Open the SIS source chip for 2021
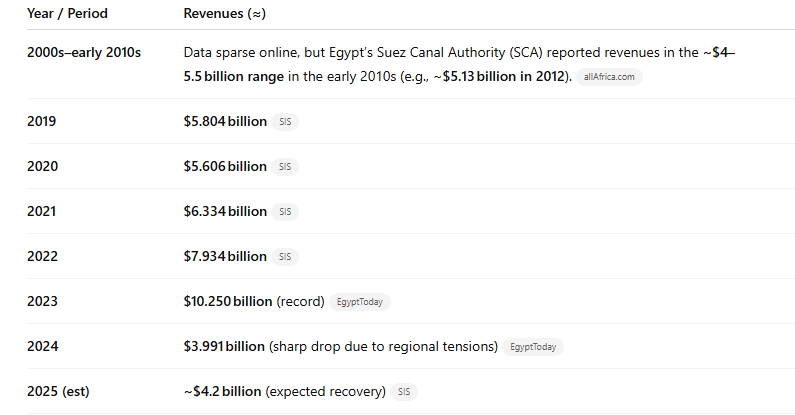This screenshot has height=415, width=795. tap(285, 212)
